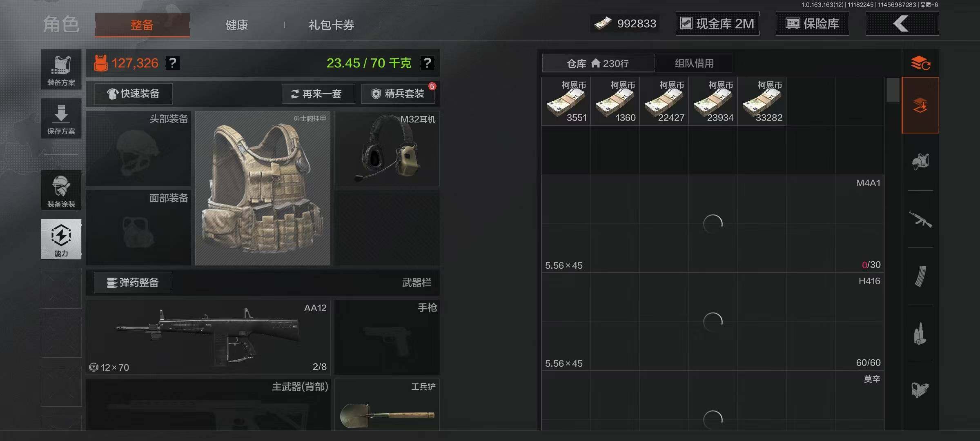Click the 再来一套 button

click(317, 94)
